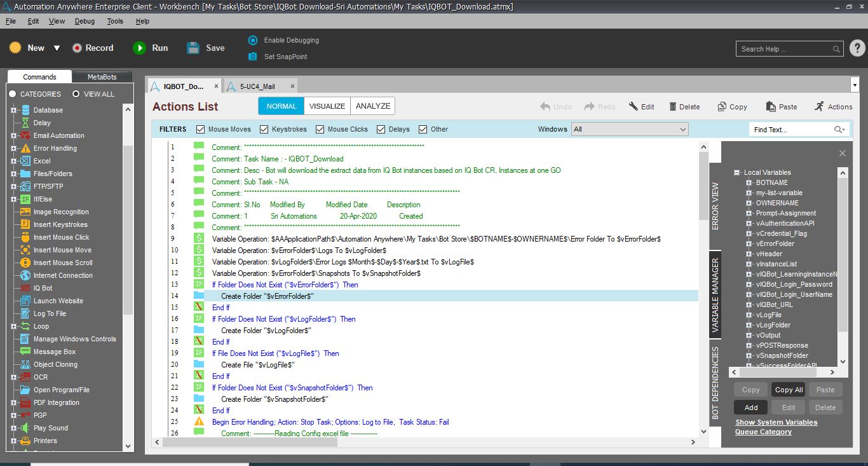The height and width of the screenshot is (466, 868).
Task: Select the CATEGORIES radio button
Action: [x=13, y=94]
